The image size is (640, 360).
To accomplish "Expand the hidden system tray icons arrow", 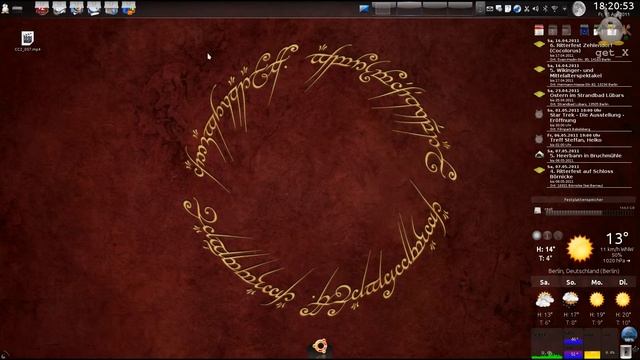I will [x=564, y=9].
